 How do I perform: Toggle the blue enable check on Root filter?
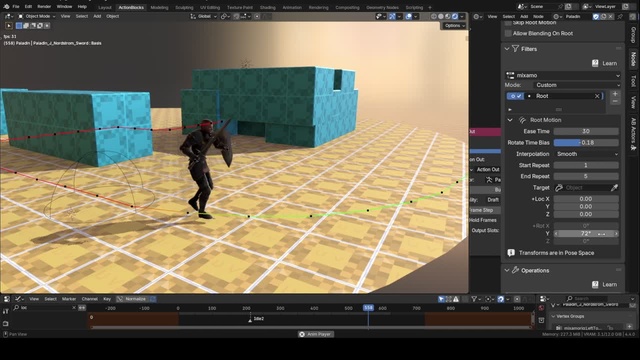(x=519, y=96)
